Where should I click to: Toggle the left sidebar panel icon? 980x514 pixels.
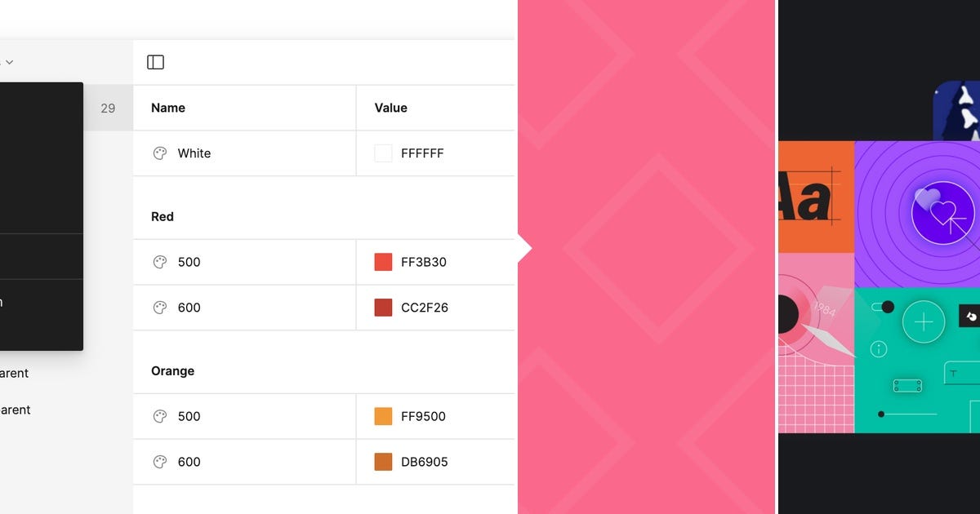155,61
